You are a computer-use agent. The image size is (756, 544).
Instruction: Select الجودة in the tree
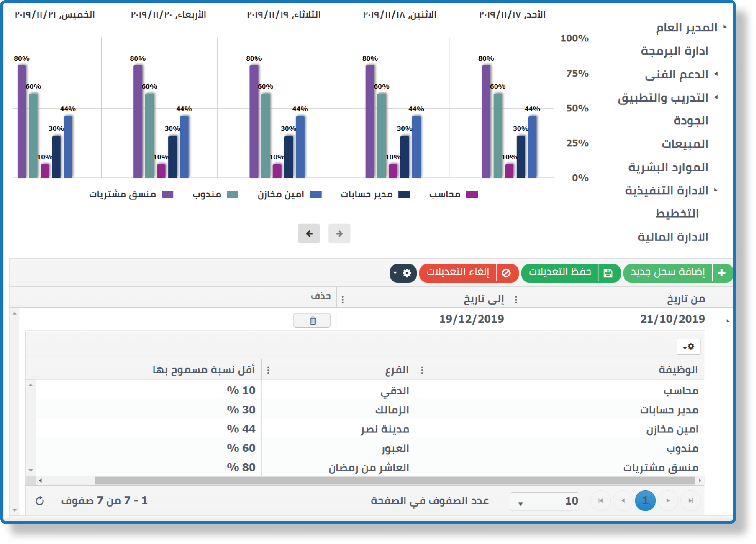pyautogui.click(x=691, y=120)
